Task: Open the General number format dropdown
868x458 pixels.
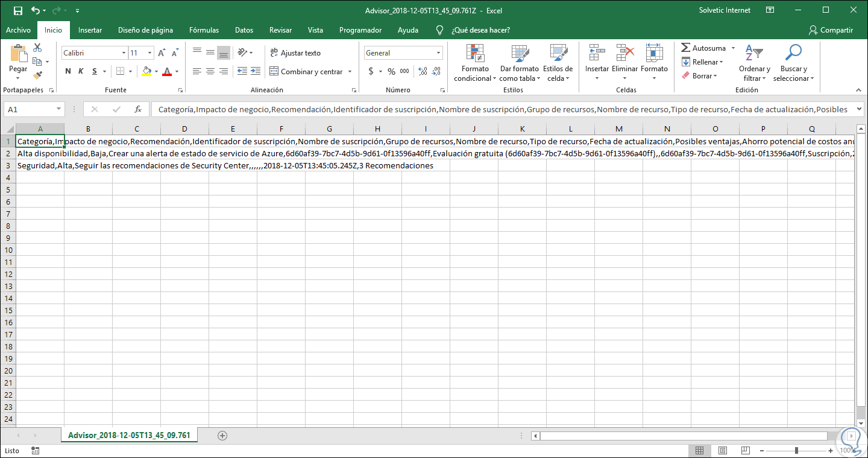Action: 438,53
